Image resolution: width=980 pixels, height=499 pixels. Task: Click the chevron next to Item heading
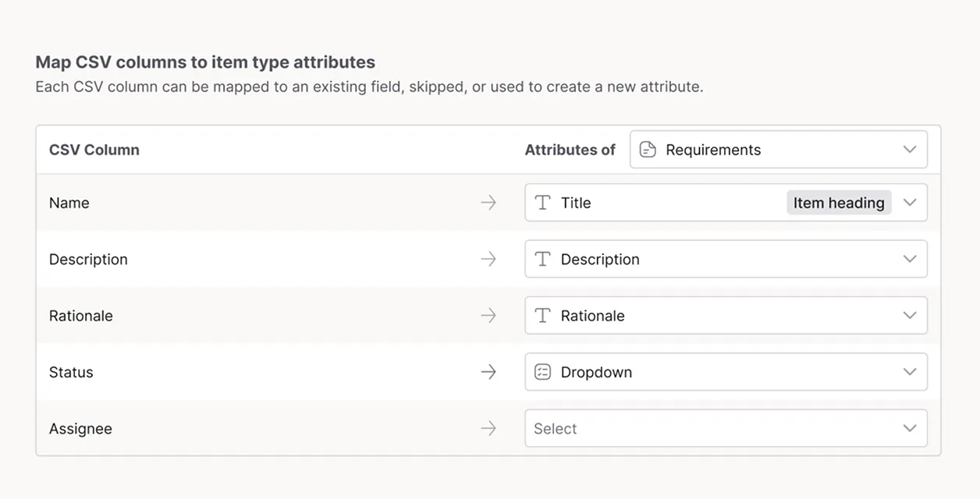pos(910,203)
